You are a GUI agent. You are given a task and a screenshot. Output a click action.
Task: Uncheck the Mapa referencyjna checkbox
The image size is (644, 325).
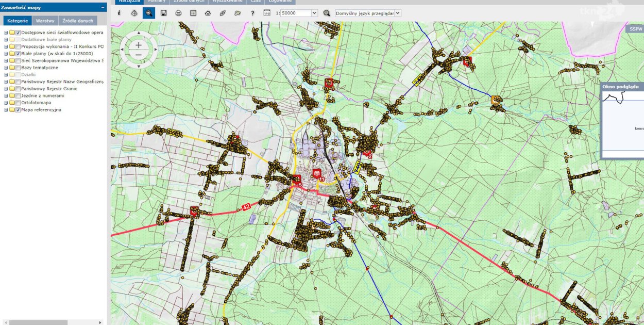pyautogui.click(x=18, y=110)
